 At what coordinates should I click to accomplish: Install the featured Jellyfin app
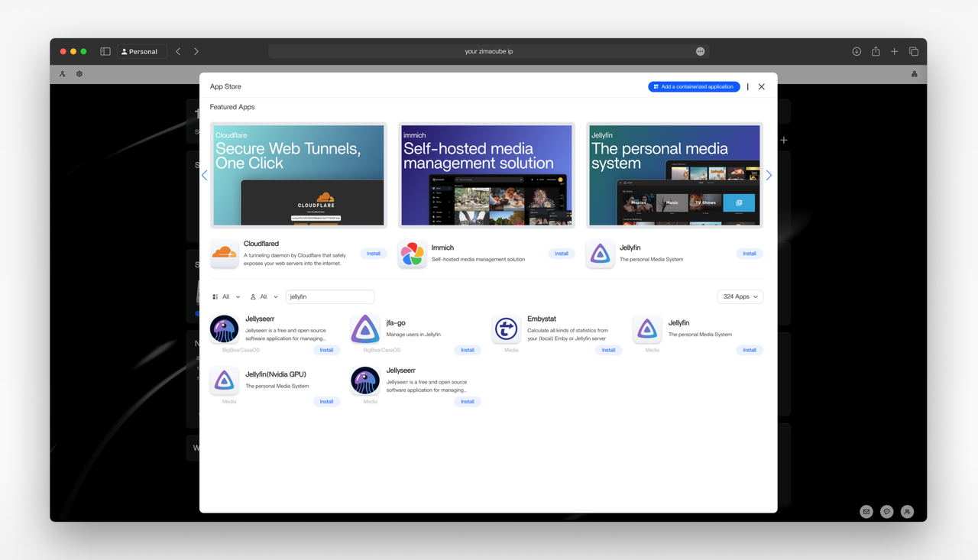point(750,254)
